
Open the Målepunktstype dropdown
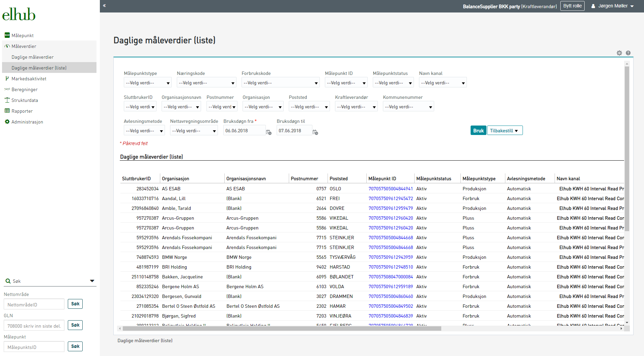pos(148,83)
